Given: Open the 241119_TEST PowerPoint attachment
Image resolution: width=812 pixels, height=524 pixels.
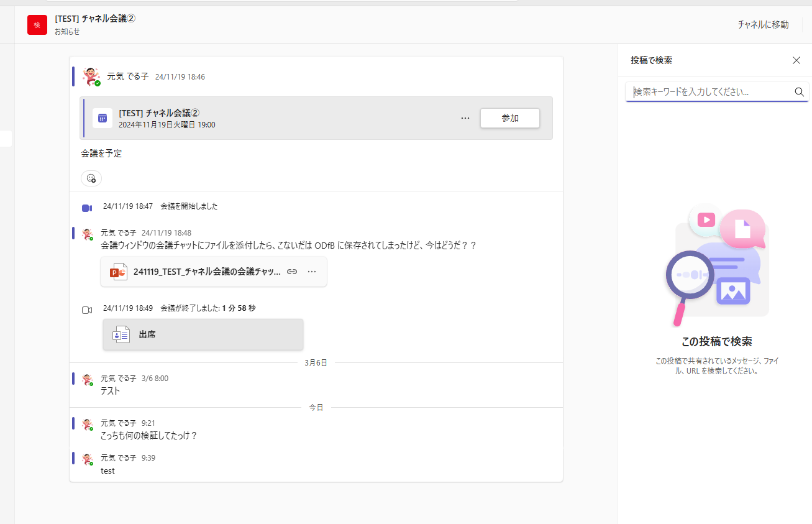Looking at the screenshot, I should pos(206,272).
